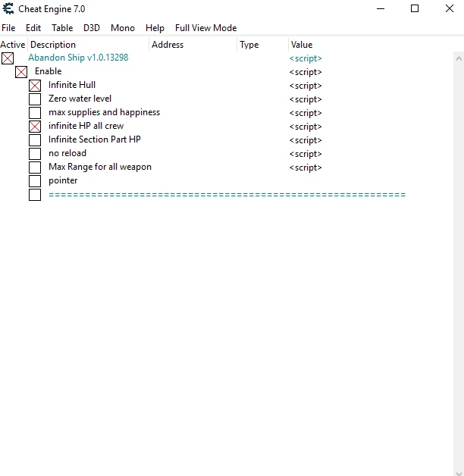Click script value of Max Range row
This screenshot has height=476, width=464.
306,168
